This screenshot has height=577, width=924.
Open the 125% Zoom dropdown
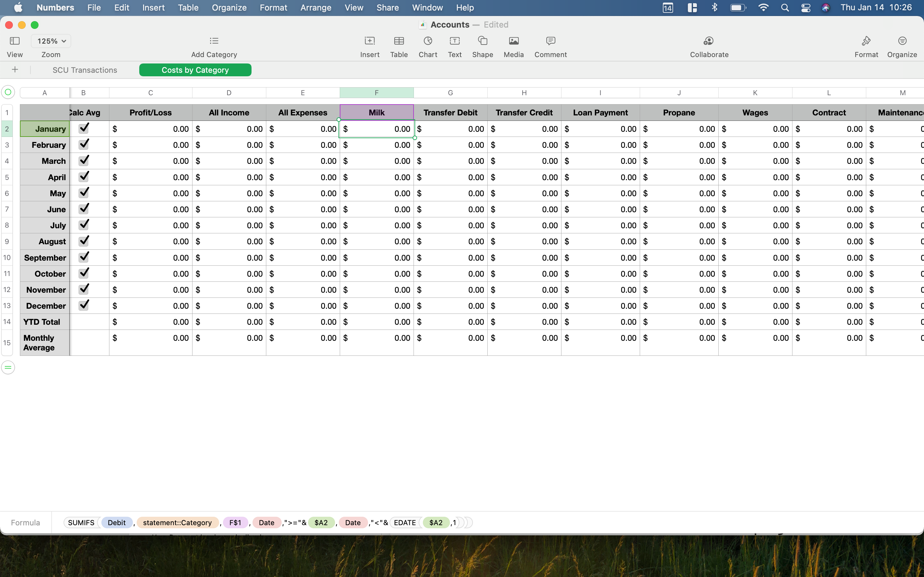tap(51, 41)
